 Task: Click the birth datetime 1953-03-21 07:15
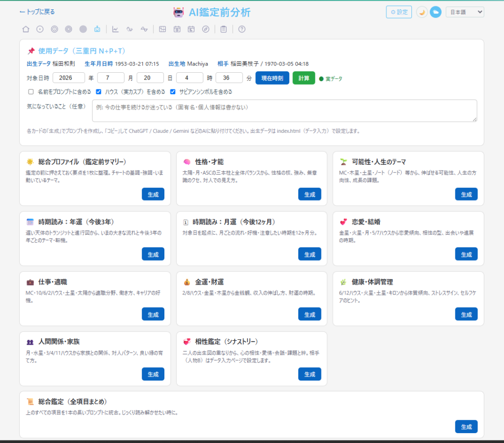coord(137,64)
